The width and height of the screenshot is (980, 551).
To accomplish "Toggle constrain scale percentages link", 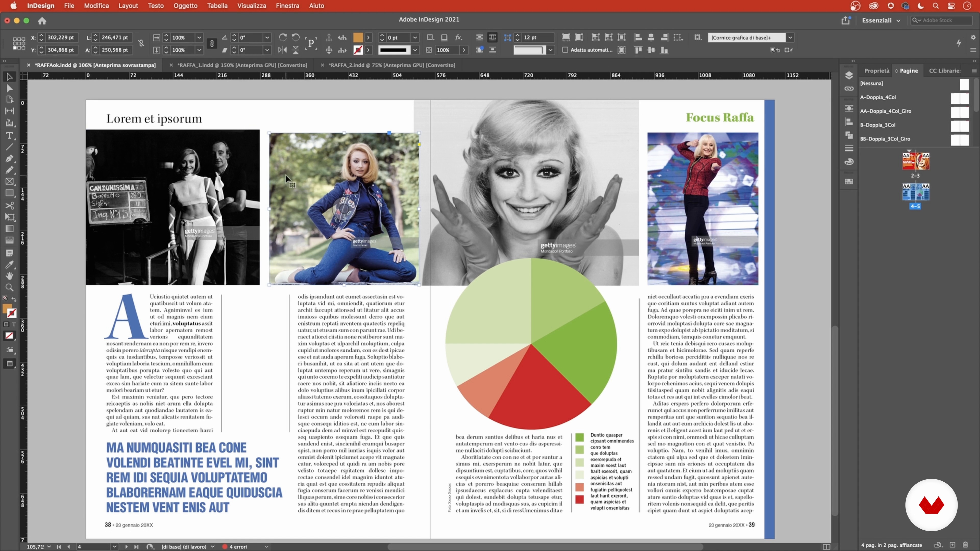I will [x=212, y=44].
